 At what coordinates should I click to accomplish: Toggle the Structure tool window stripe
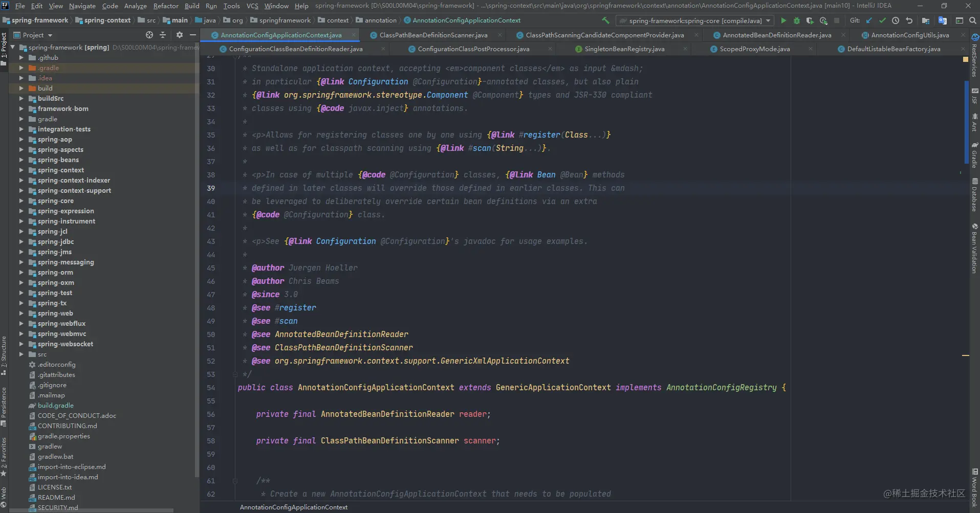[4, 355]
